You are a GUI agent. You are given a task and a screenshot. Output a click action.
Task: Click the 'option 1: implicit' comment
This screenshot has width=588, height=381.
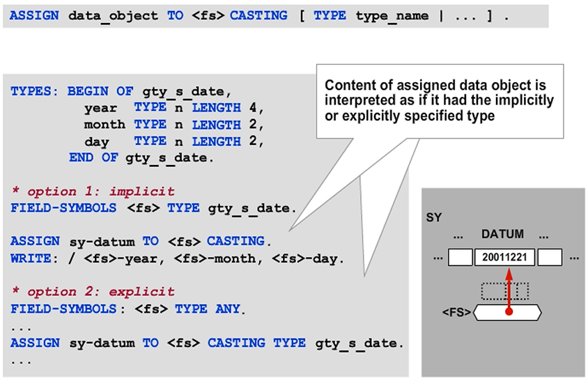pos(93,191)
